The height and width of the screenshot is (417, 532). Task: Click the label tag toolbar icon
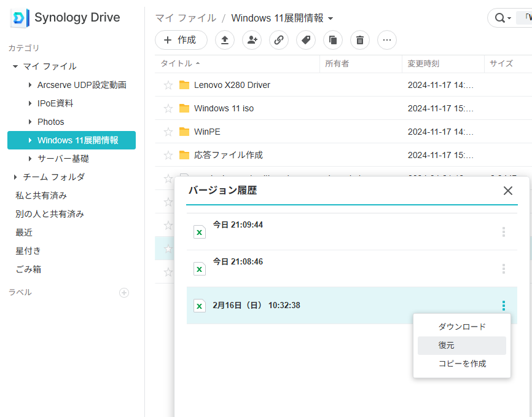coord(306,40)
